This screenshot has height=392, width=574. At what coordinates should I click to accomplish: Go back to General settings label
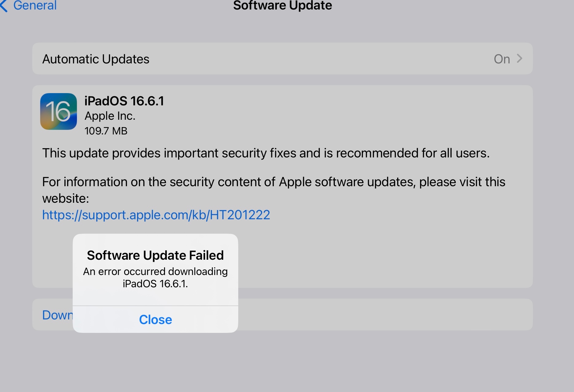35,5
